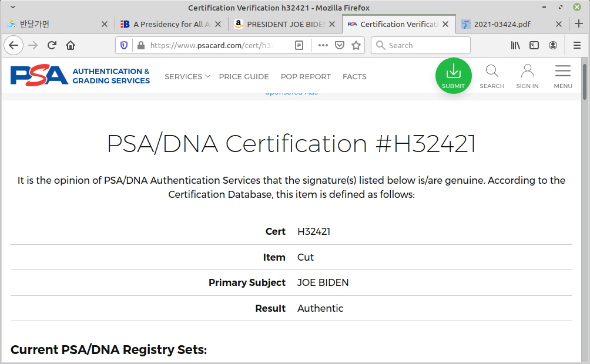The width and height of the screenshot is (590, 364).
Task: Open PSA site search
Action: point(492,76)
